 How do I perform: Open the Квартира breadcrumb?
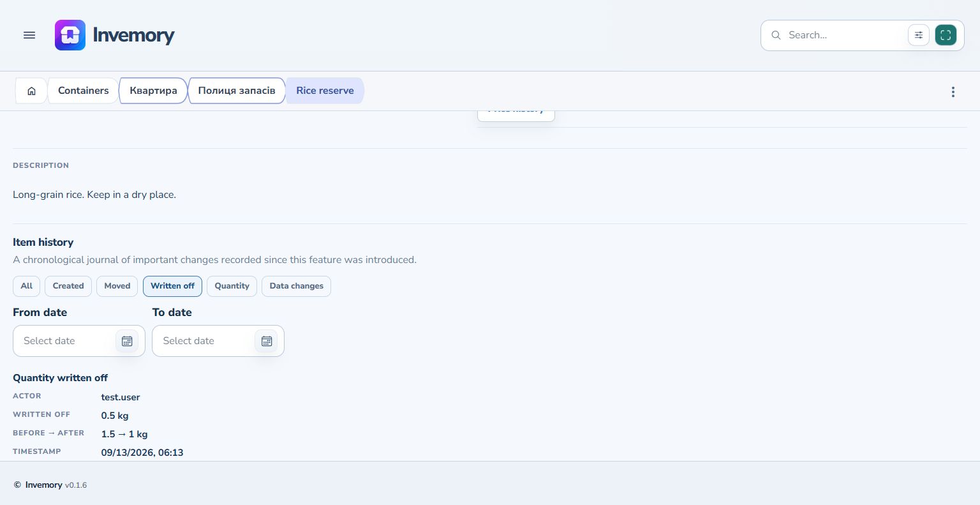tap(153, 91)
